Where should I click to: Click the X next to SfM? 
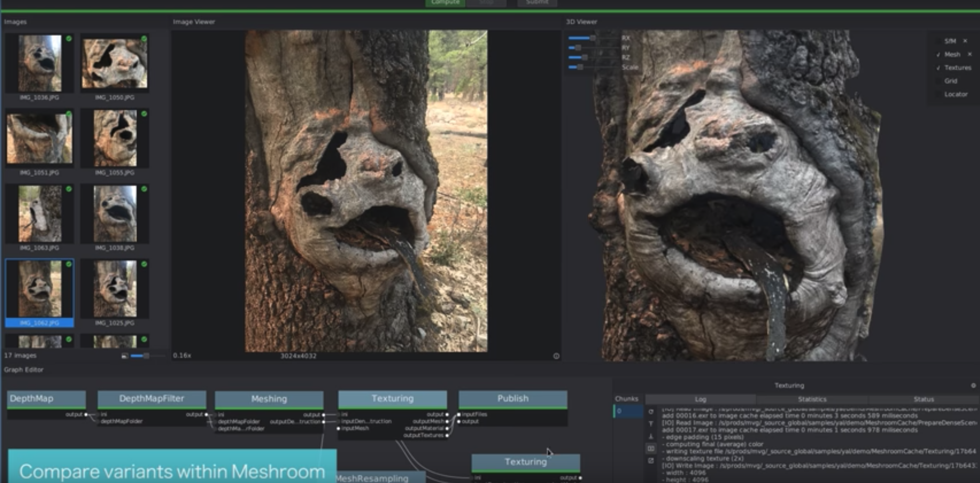965,41
